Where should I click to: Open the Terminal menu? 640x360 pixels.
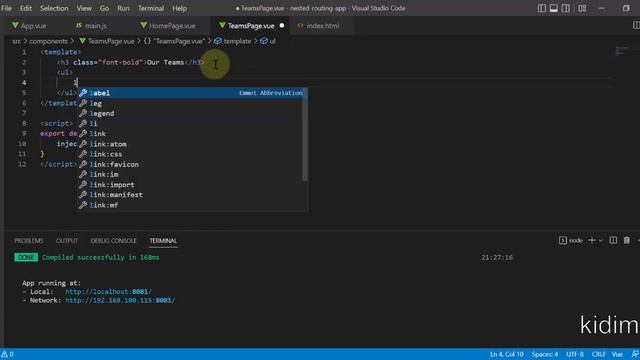point(151,8)
